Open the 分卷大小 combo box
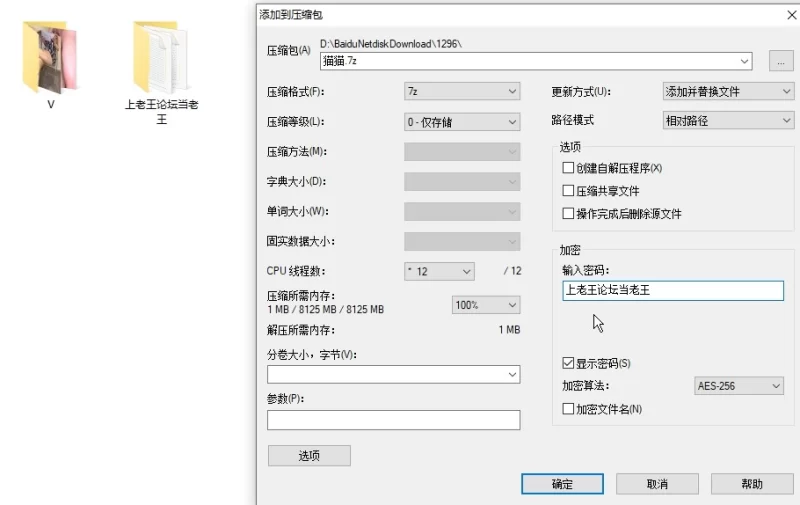This screenshot has width=800, height=505. coord(393,374)
